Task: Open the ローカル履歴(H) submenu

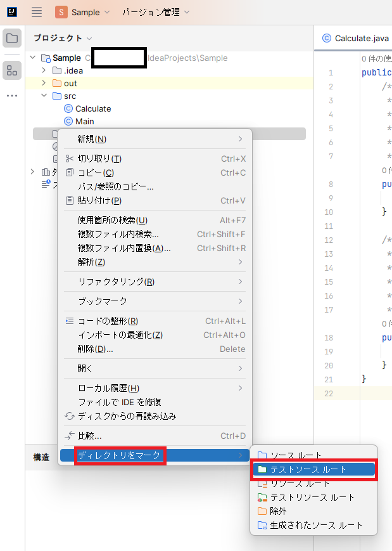Action: tap(155, 388)
